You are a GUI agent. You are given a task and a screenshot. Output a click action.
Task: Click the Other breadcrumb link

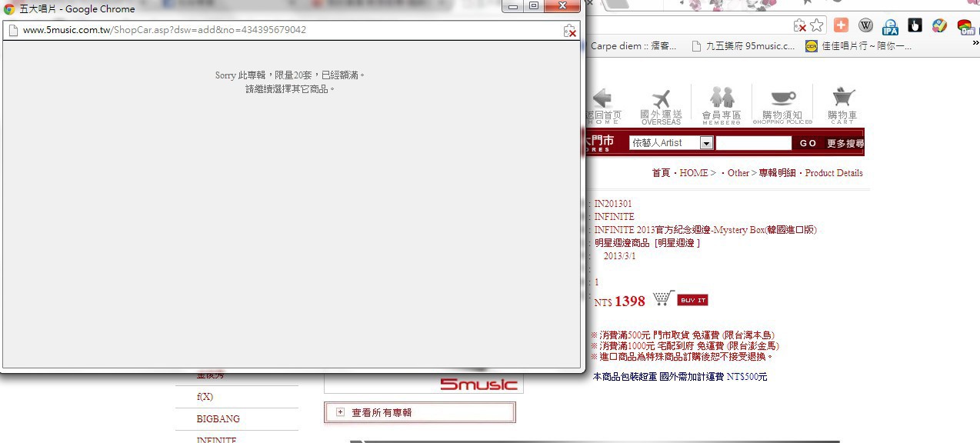[738, 173]
